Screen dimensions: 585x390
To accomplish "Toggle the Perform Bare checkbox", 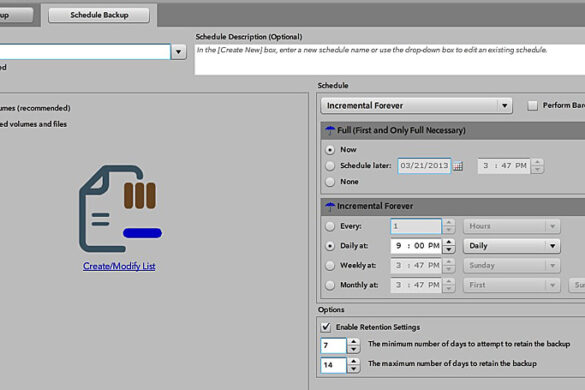I will point(532,106).
